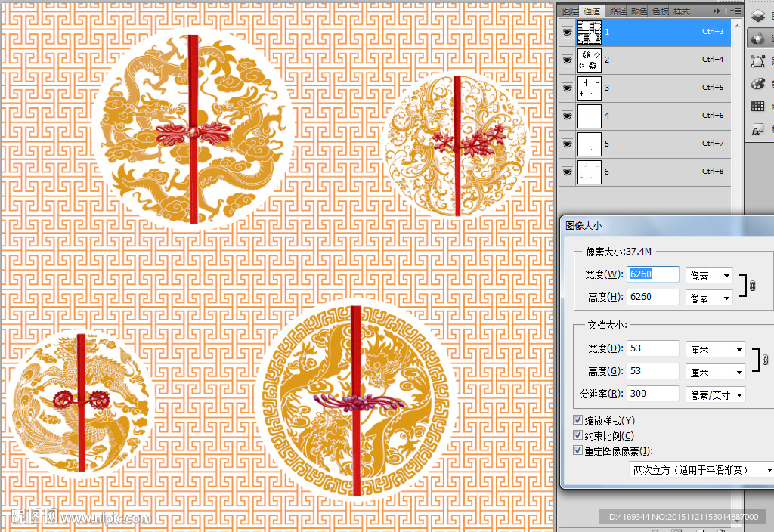
Task: Uncheck the 缩放样式 checkbox
Action: [578, 420]
